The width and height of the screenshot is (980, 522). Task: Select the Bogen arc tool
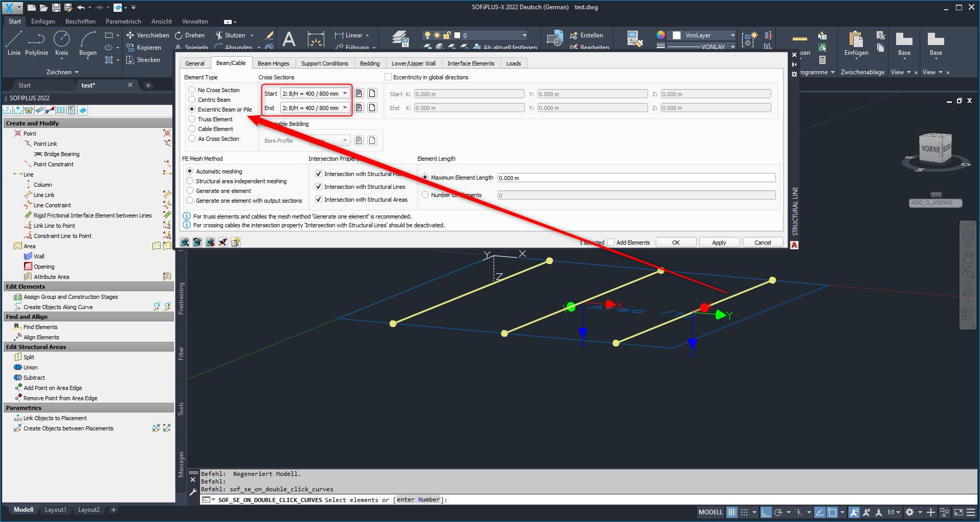[87, 43]
